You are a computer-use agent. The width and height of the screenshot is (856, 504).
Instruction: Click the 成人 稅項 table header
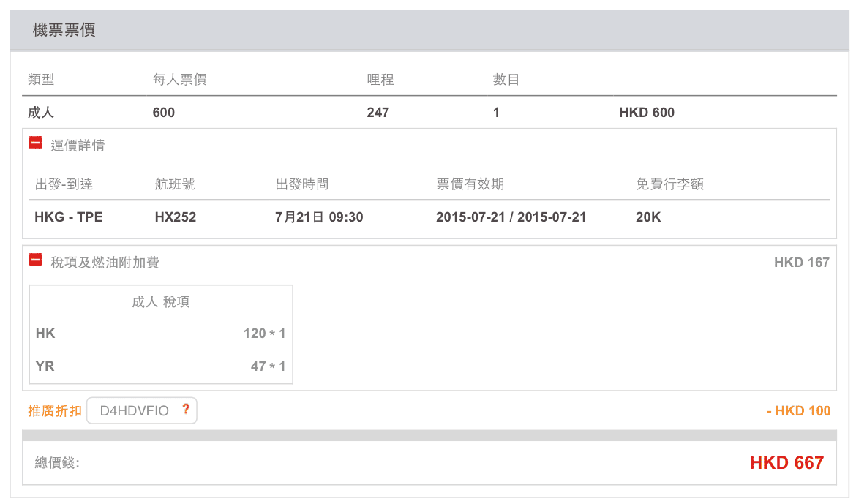(x=161, y=301)
